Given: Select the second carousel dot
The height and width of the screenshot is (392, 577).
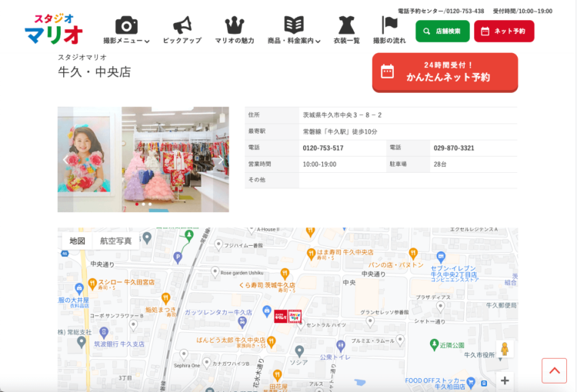Looking at the screenshot, I should tap(144, 204).
